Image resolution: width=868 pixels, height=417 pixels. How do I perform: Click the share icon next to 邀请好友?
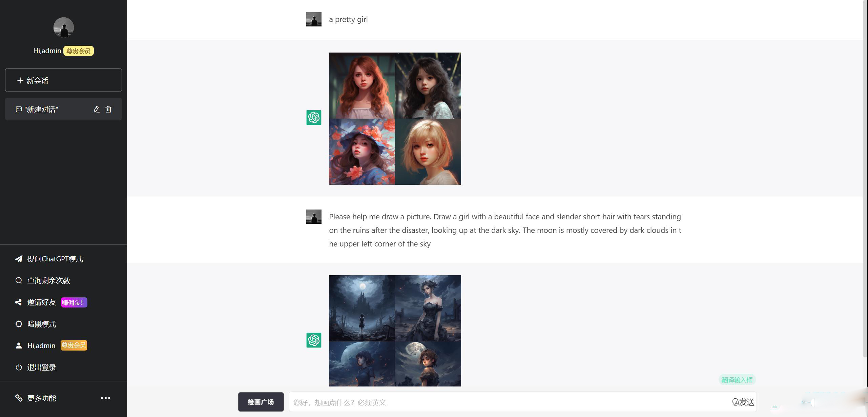pos(19,302)
